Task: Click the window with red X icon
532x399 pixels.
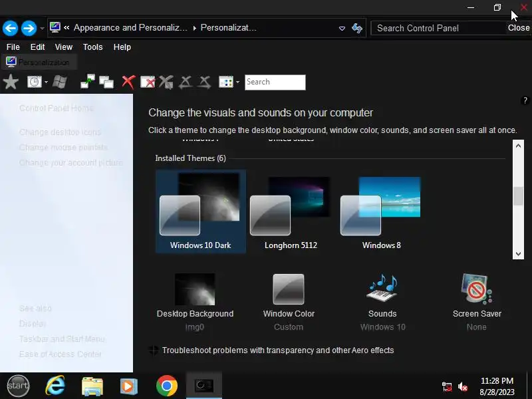Action: (x=148, y=82)
